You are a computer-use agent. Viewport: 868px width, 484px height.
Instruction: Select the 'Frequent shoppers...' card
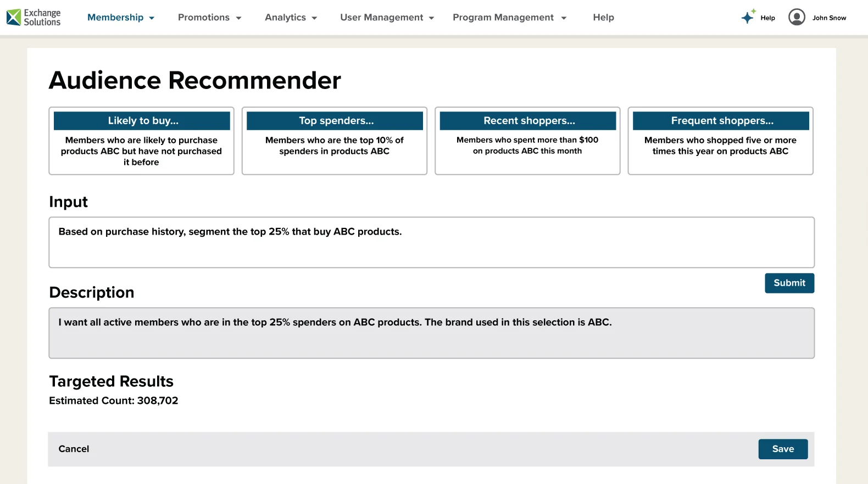[720, 141]
